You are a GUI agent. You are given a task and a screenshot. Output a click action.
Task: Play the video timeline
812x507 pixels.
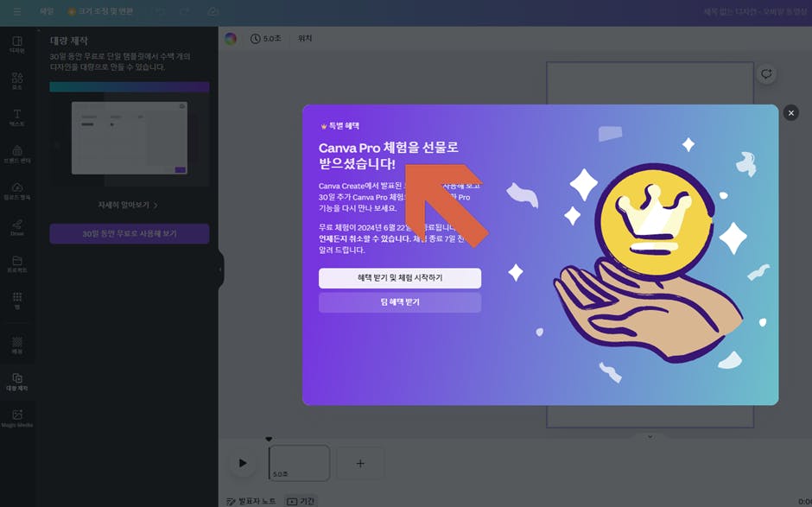243,463
